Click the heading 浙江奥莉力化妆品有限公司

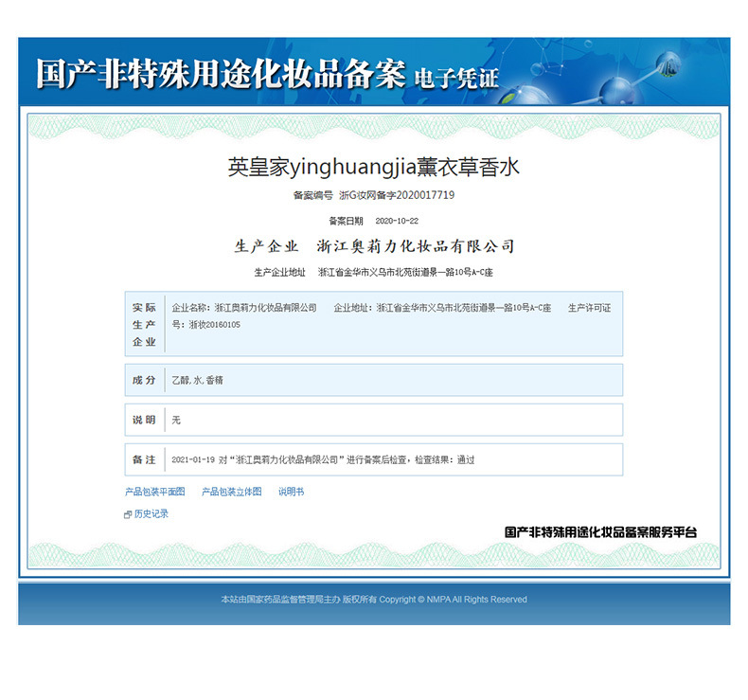tap(416, 246)
